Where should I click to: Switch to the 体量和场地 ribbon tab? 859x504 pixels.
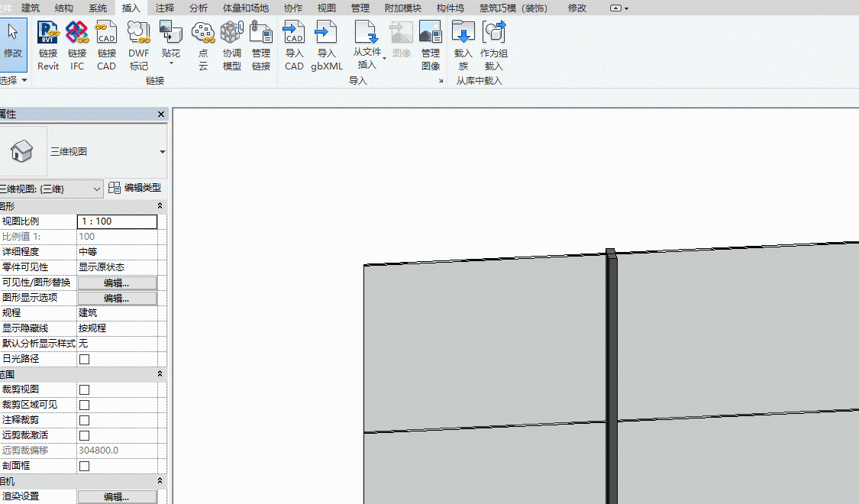245,8
